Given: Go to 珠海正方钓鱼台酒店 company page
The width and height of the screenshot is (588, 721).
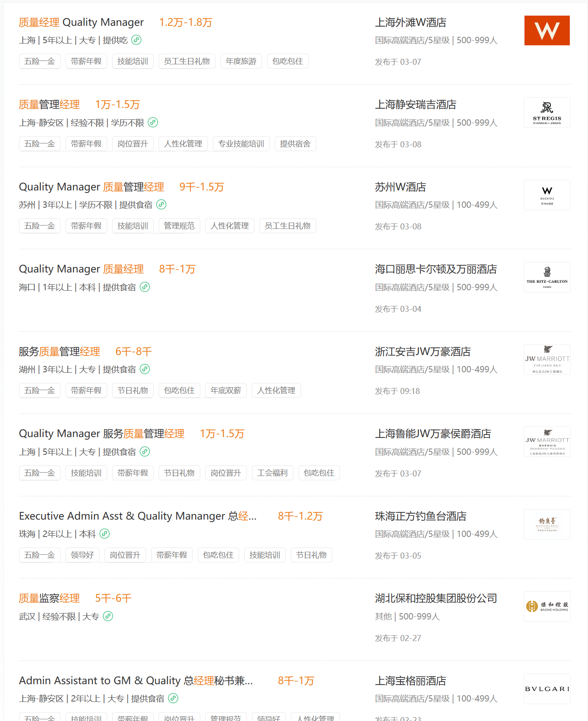Looking at the screenshot, I should (x=420, y=516).
